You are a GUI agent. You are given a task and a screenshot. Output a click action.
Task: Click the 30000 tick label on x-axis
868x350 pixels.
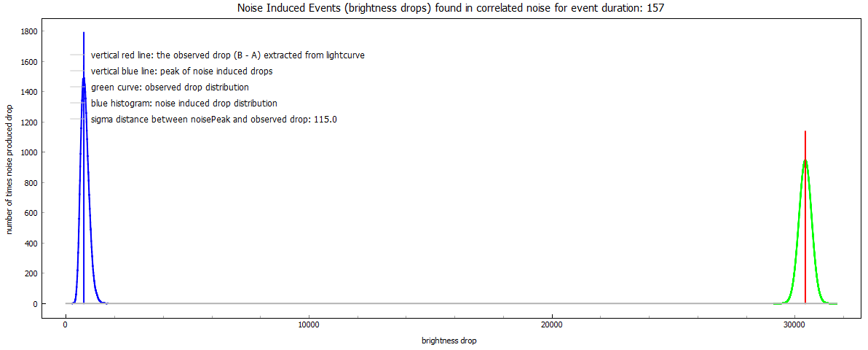pos(795,326)
